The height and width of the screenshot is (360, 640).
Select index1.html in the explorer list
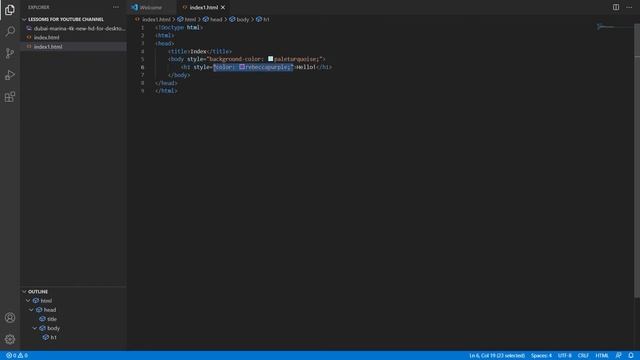(74, 47)
